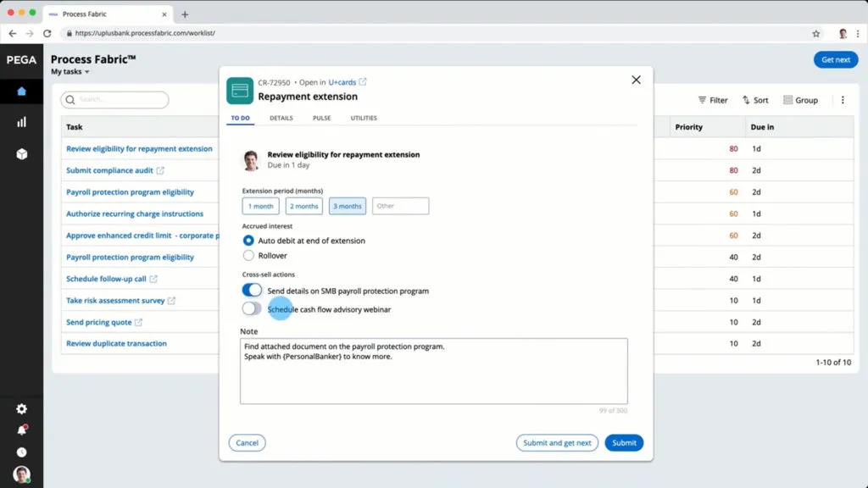The image size is (868, 488).
Task: Open Review eligibility for repayment extension task
Action: pyautogui.click(x=140, y=149)
